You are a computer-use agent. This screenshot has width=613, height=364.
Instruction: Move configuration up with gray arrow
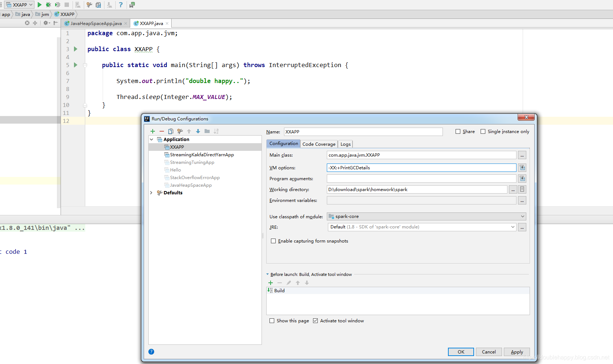[x=189, y=131]
